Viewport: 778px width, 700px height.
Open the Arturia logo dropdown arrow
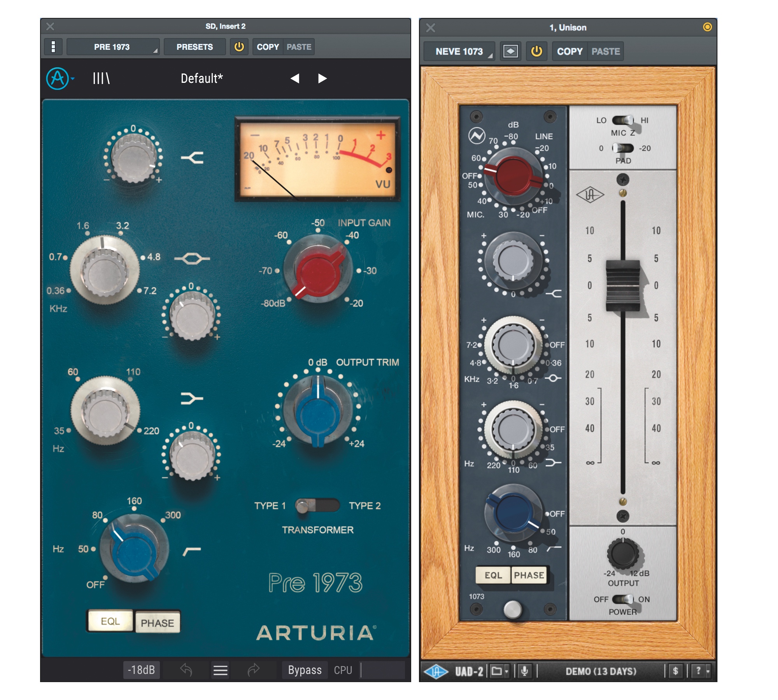pyautogui.click(x=73, y=79)
